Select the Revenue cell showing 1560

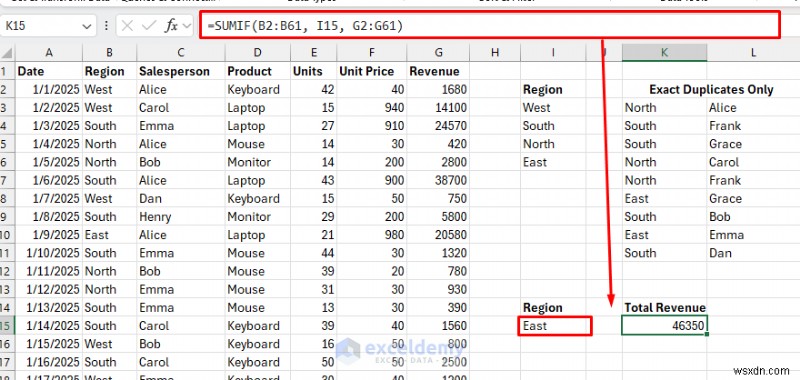[438, 325]
